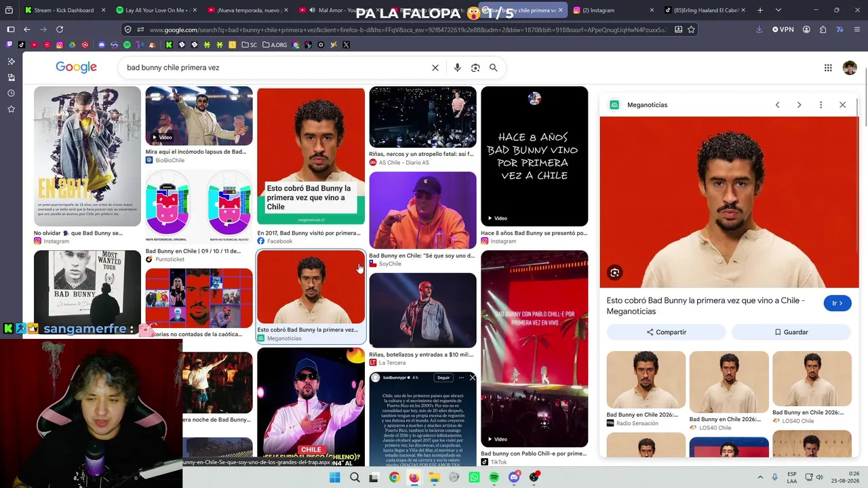Open Spotify from the taskbar
The image size is (868, 488).
tap(494, 477)
